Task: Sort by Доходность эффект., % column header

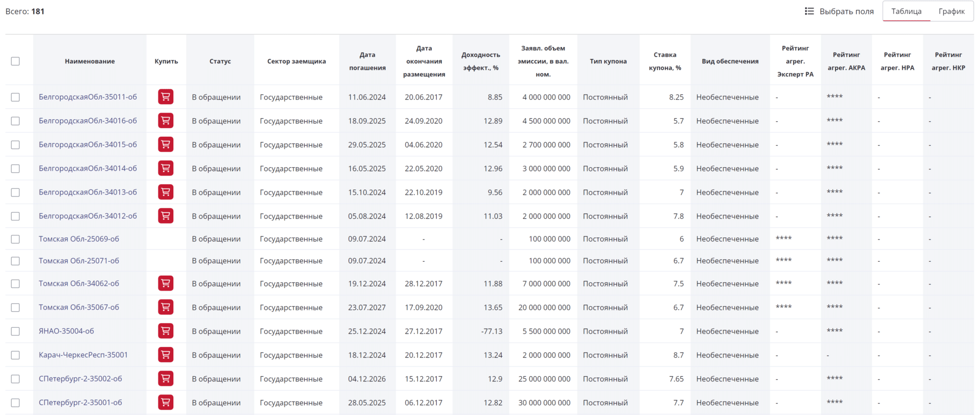Action: [481, 61]
